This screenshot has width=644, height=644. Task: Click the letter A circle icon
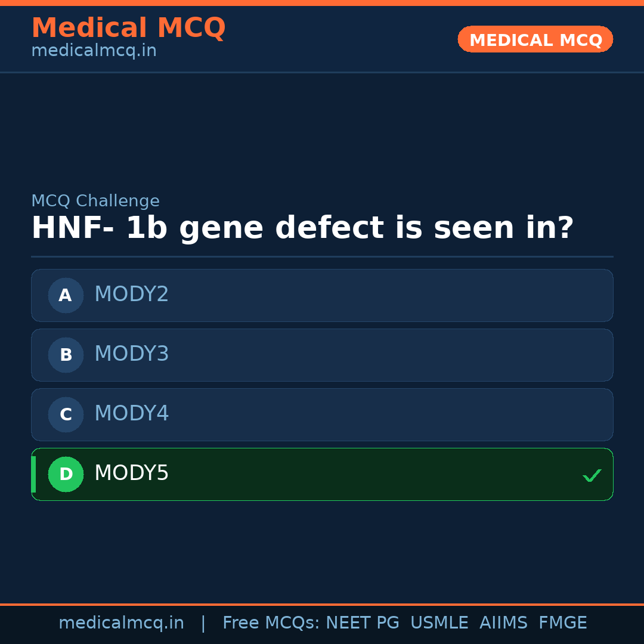pyautogui.click(x=66, y=295)
